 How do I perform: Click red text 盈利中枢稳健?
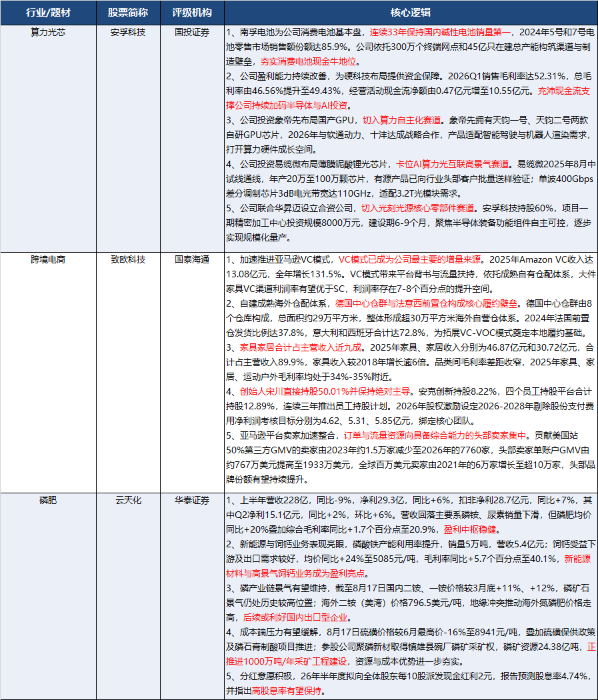(x=470, y=529)
